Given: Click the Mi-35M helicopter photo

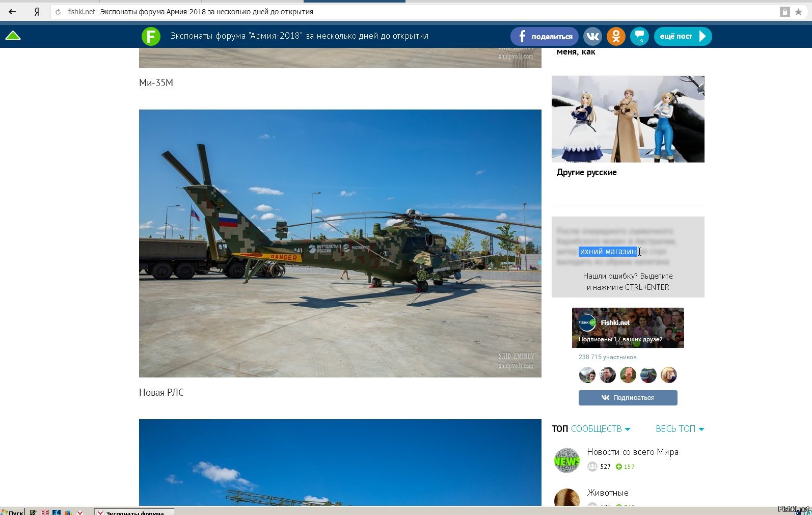Looking at the screenshot, I should (x=340, y=243).
